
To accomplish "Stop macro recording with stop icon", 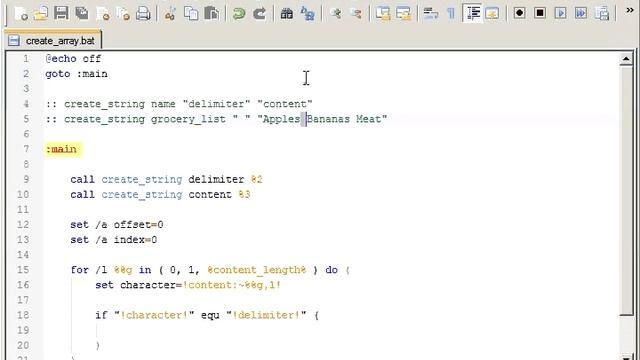I will (x=540, y=13).
